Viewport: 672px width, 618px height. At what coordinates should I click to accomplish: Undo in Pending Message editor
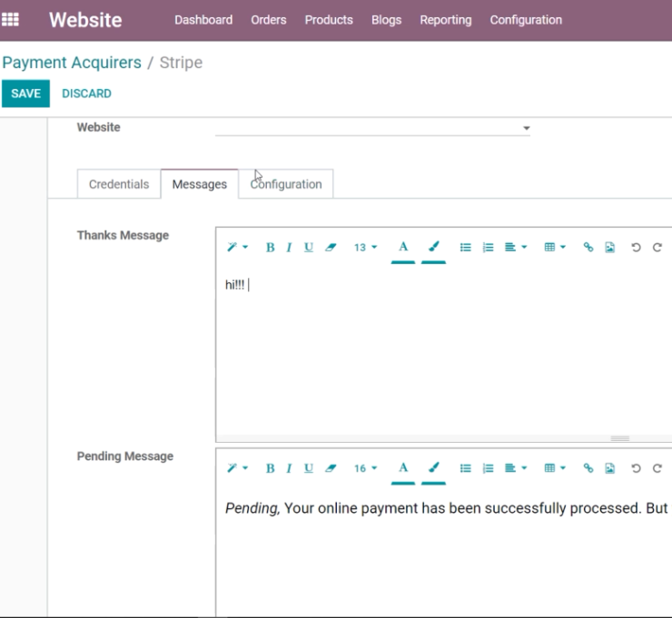(x=636, y=468)
